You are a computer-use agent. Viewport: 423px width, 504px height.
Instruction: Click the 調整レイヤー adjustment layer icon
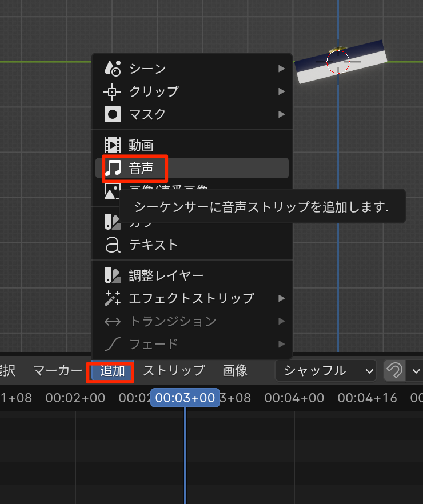(113, 276)
